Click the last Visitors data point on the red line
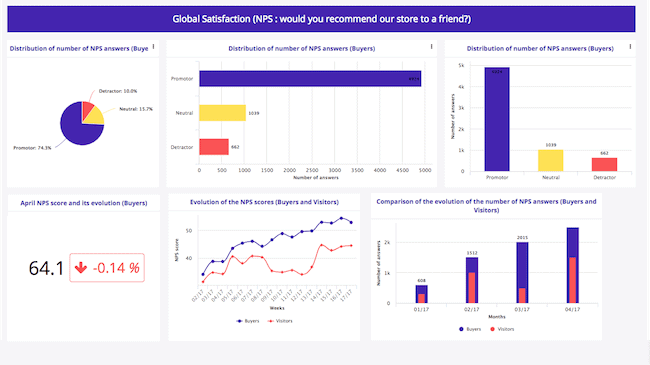The width and height of the screenshot is (650, 365). (352, 246)
